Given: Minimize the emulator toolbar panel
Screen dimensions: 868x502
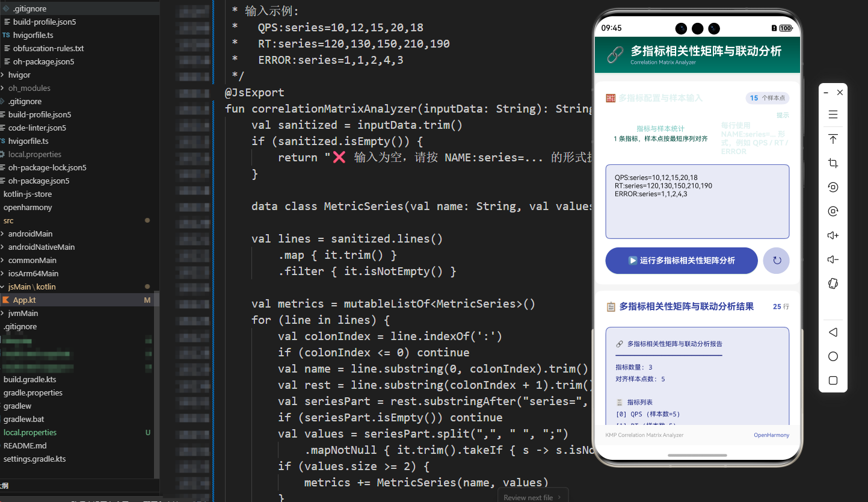Looking at the screenshot, I should click(826, 92).
